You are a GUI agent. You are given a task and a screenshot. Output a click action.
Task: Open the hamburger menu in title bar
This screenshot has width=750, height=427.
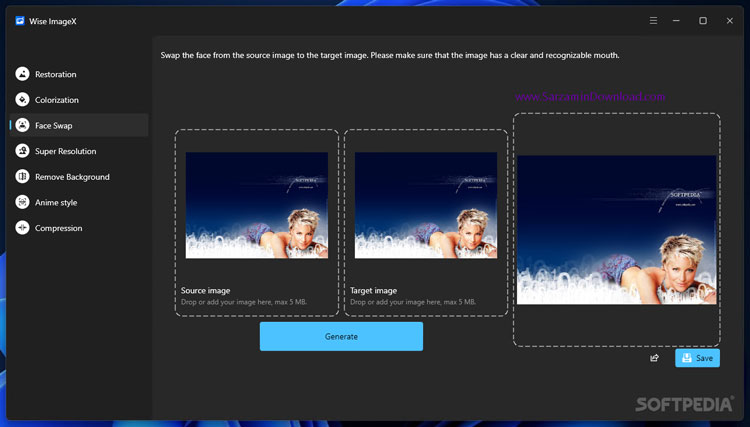(653, 21)
